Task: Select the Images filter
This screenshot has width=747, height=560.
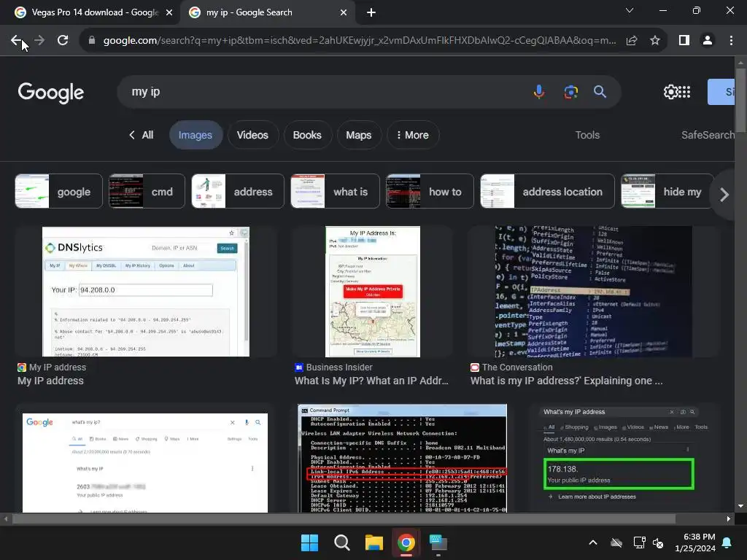Action: click(196, 135)
